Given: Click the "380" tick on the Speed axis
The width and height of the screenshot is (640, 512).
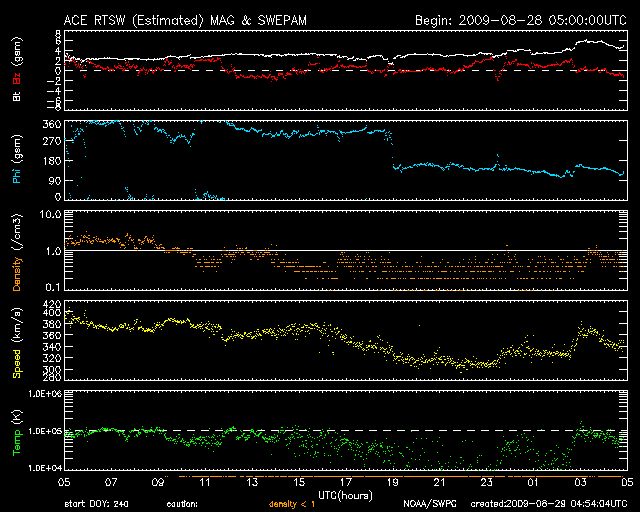Looking at the screenshot, I should (52, 324).
